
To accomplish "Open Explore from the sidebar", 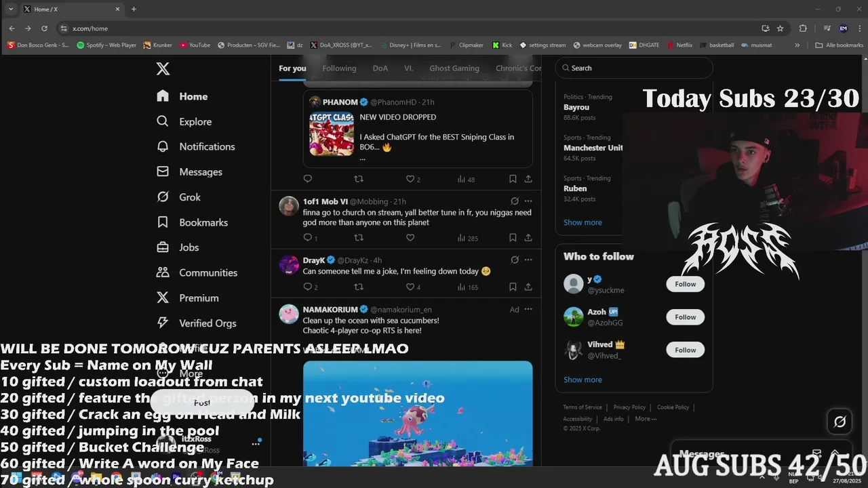I will pyautogui.click(x=184, y=121).
